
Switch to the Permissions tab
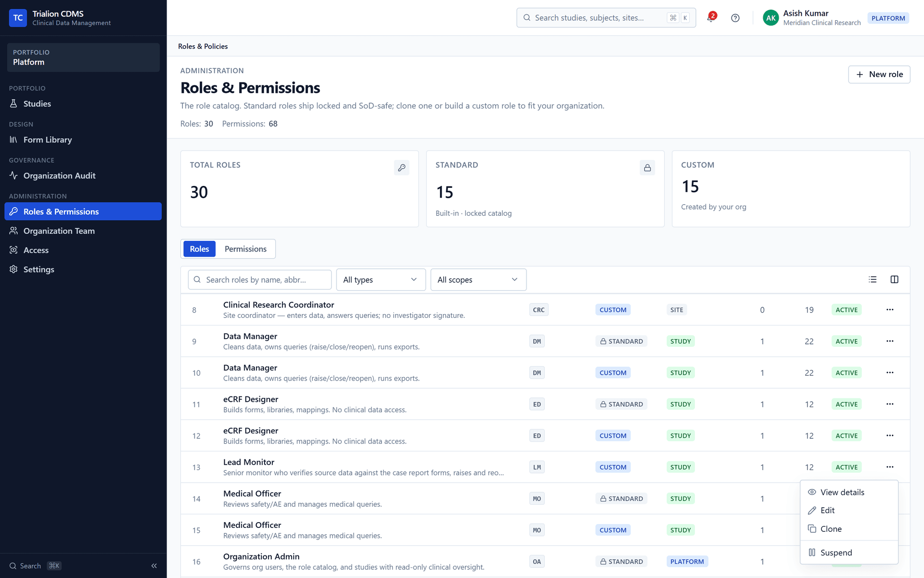point(245,249)
